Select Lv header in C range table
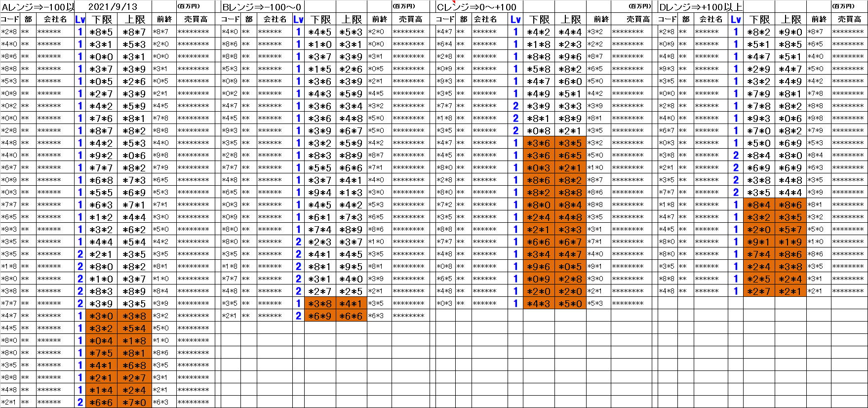 pos(515,19)
